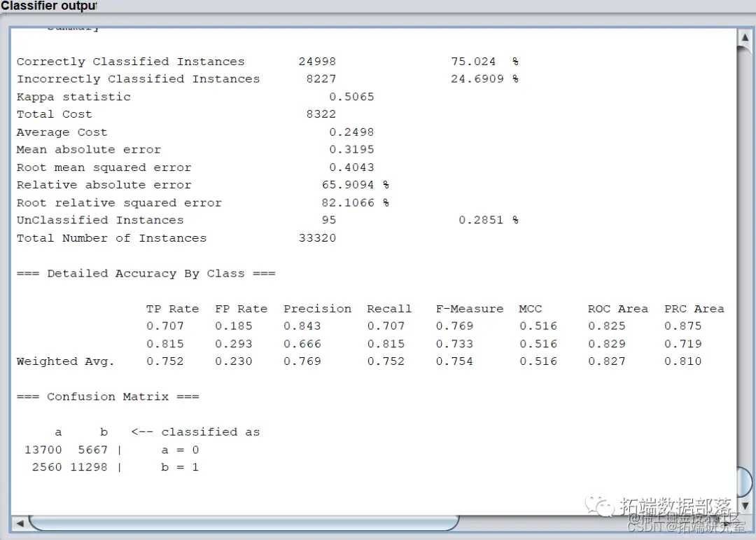Viewport: 756px width, 540px height.
Task: Click the value 65.9094
Action: 348,185
